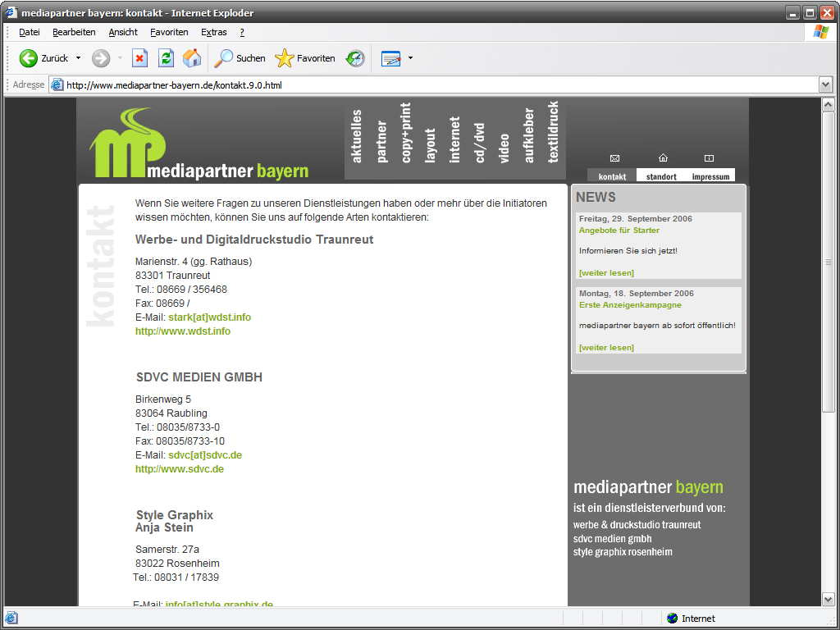840x630 pixels.
Task: Switch to the standort tab
Action: (661, 176)
